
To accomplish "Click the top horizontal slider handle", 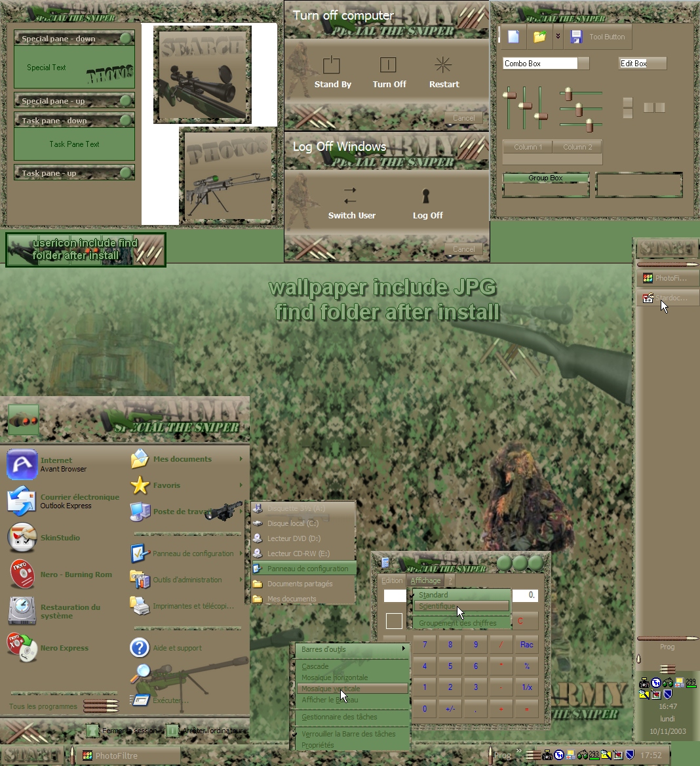I will pos(568,94).
